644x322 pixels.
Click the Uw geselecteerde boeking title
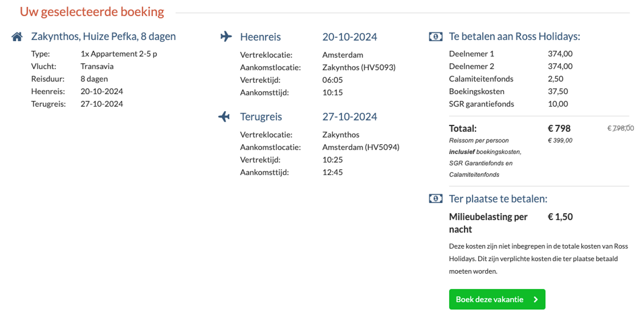[x=92, y=12]
